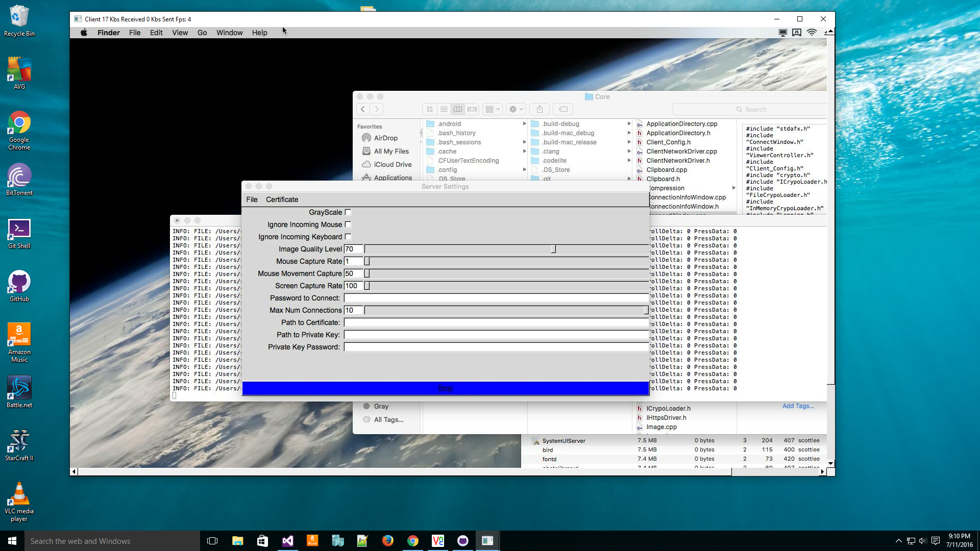This screenshot has height=551, width=980.
Task: Click the Finder share icon
Action: tap(540, 109)
